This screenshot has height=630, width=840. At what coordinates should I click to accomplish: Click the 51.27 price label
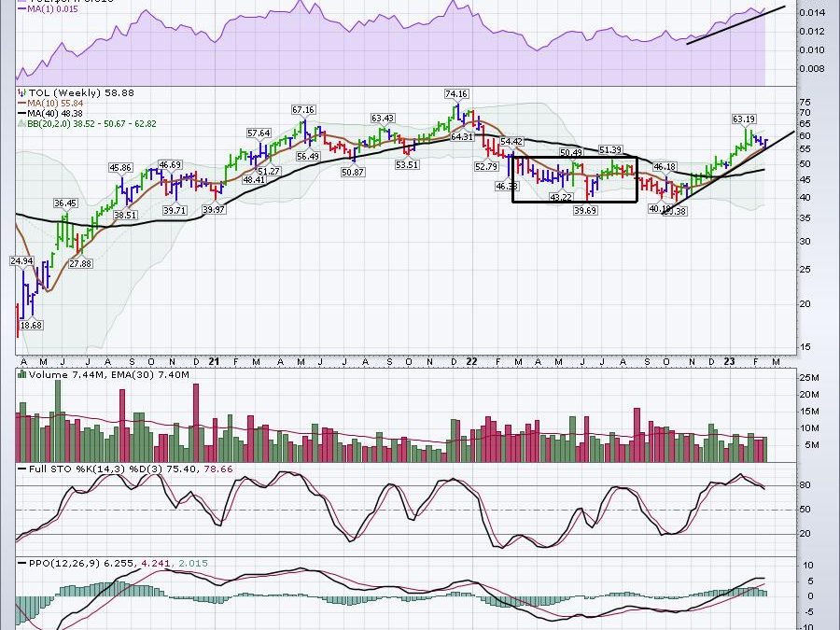(269, 172)
